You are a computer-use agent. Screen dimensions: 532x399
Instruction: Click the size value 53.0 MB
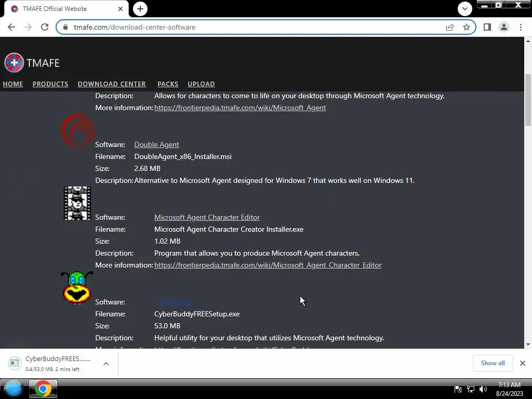pyautogui.click(x=167, y=326)
